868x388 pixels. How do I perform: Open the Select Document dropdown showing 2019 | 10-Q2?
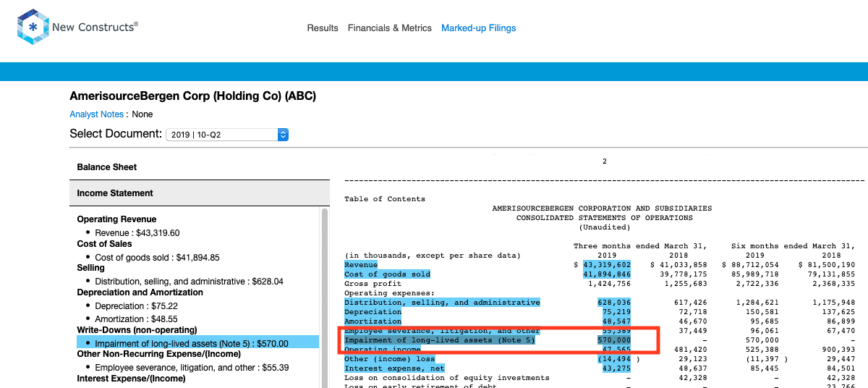[227, 135]
